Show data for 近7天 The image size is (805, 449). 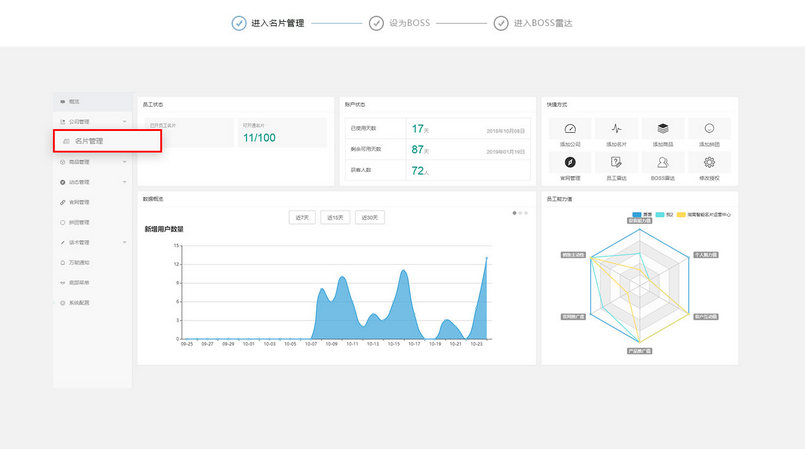click(x=302, y=217)
